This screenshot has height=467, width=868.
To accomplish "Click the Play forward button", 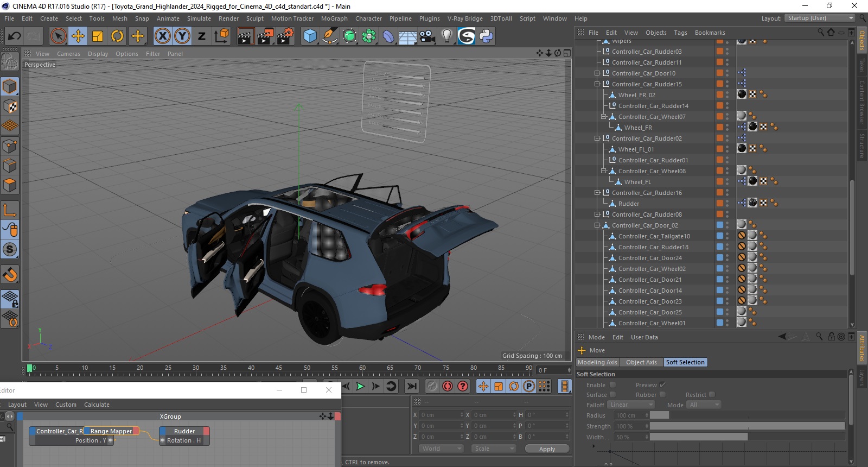I will (x=360, y=386).
